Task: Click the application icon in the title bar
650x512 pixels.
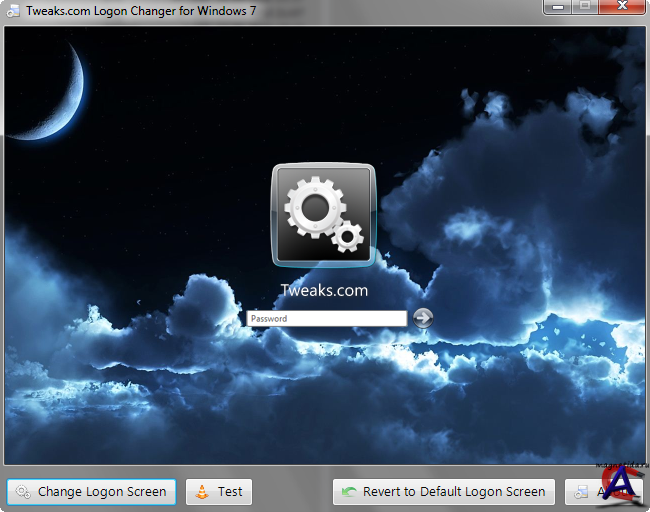Action: point(14,12)
